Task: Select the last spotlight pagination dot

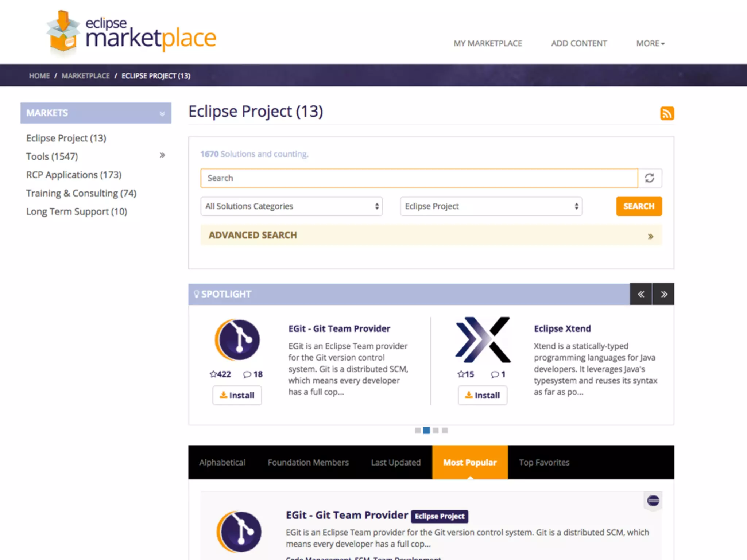Action: pos(445,431)
